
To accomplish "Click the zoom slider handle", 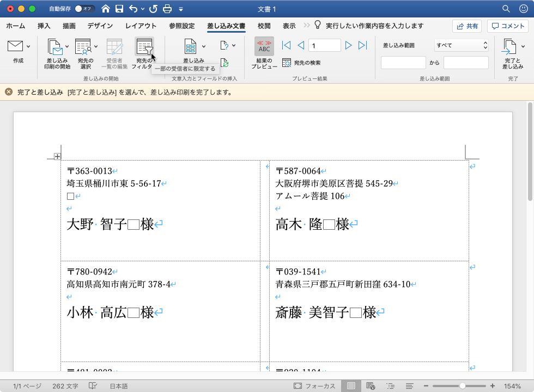I will (x=462, y=386).
